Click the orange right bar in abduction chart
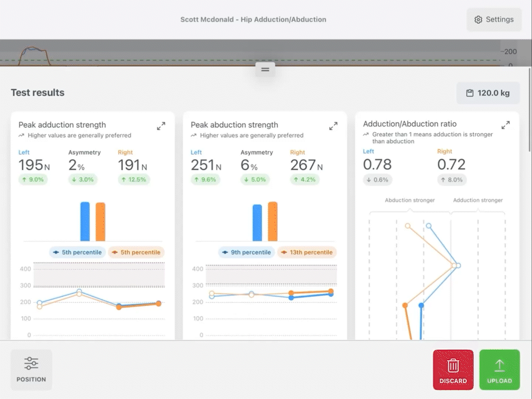This screenshot has height=399, width=532. [x=273, y=222]
